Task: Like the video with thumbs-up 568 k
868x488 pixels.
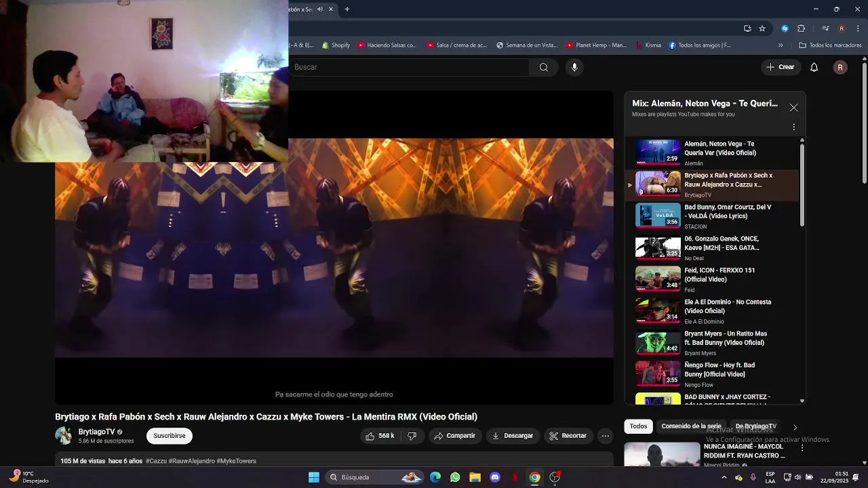Action: coord(380,436)
